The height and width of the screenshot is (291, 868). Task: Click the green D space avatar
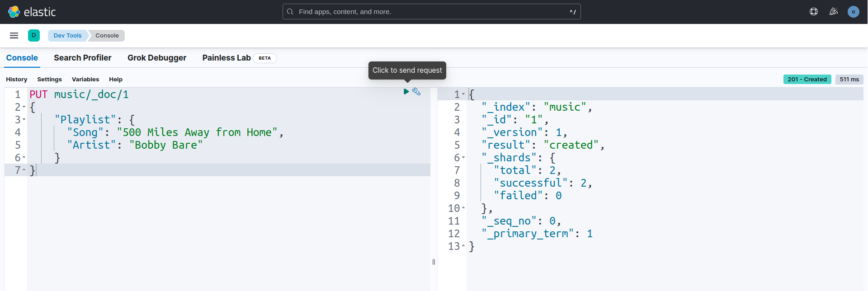pyautogui.click(x=34, y=35)
